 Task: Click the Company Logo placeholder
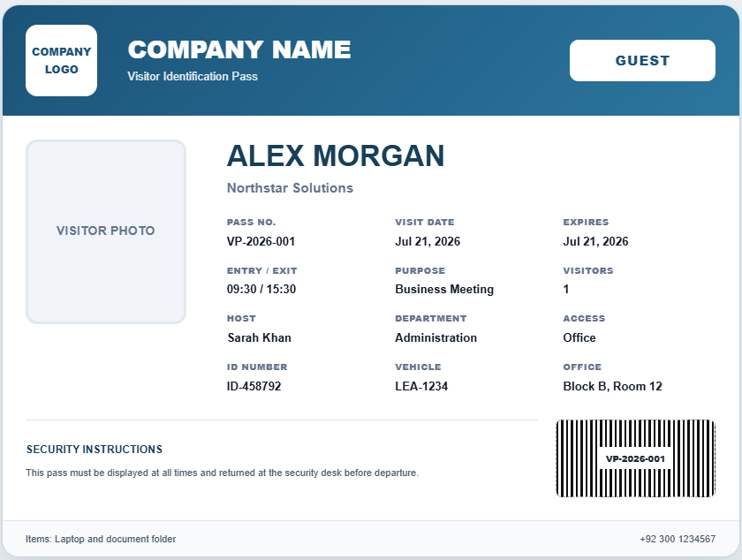62,61
